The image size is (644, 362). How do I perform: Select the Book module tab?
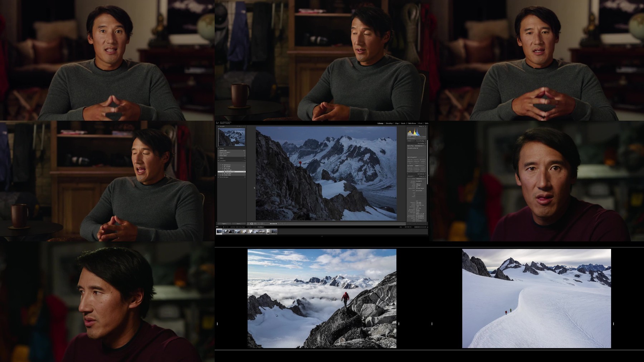403,123
